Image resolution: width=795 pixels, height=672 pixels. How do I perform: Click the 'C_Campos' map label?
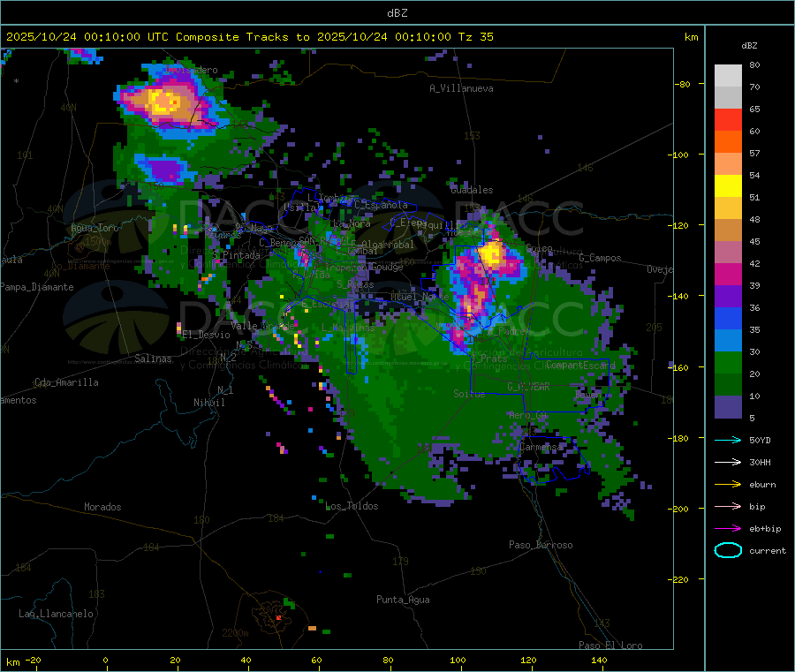click(600, 258)
